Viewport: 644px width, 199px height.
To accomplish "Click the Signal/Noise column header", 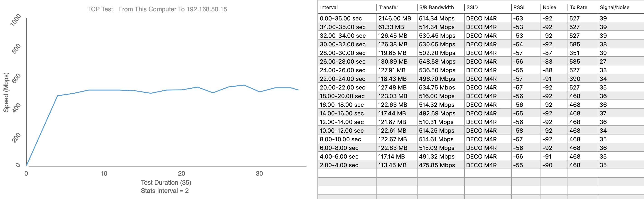I will (x=615, y=7).
